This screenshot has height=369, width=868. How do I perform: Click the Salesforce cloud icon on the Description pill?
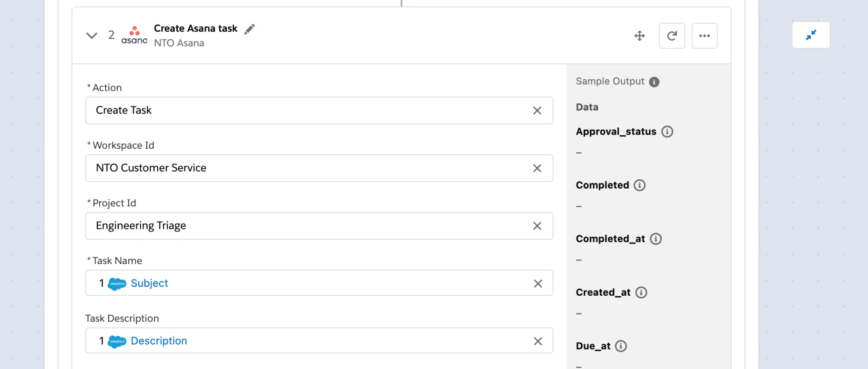tap(117, 341)
